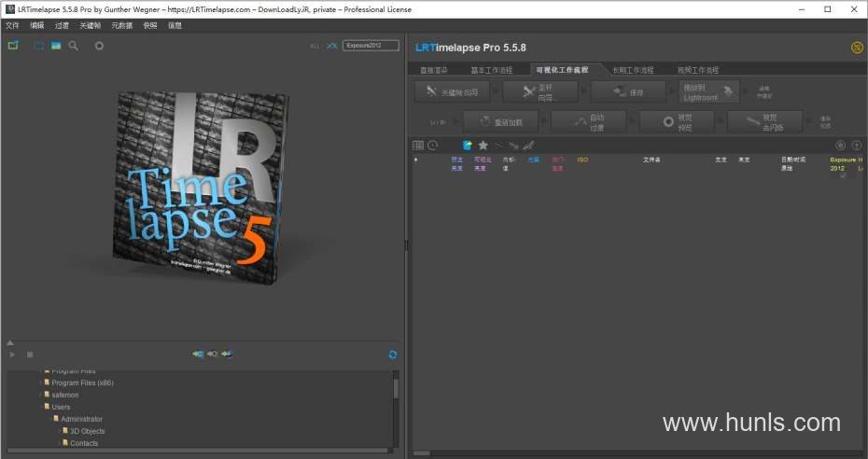The image size is (868, 459).
Task: Switch to the 视频工作流程 tab
Action: click(x=698, y=70)
